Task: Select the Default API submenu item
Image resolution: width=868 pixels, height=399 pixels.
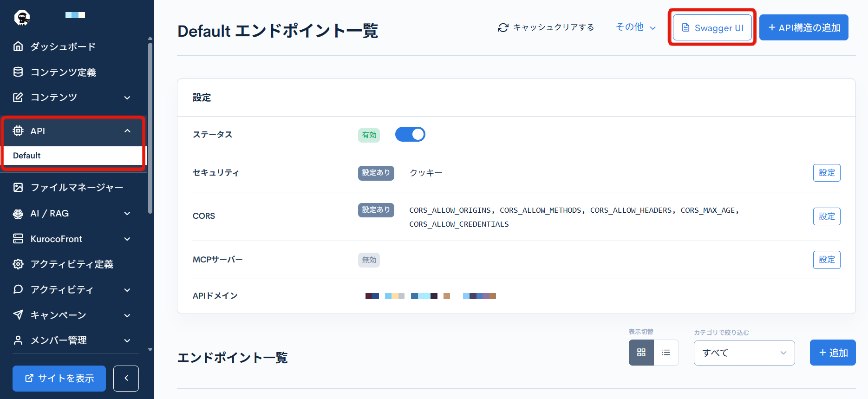Action: click(73, 156)
